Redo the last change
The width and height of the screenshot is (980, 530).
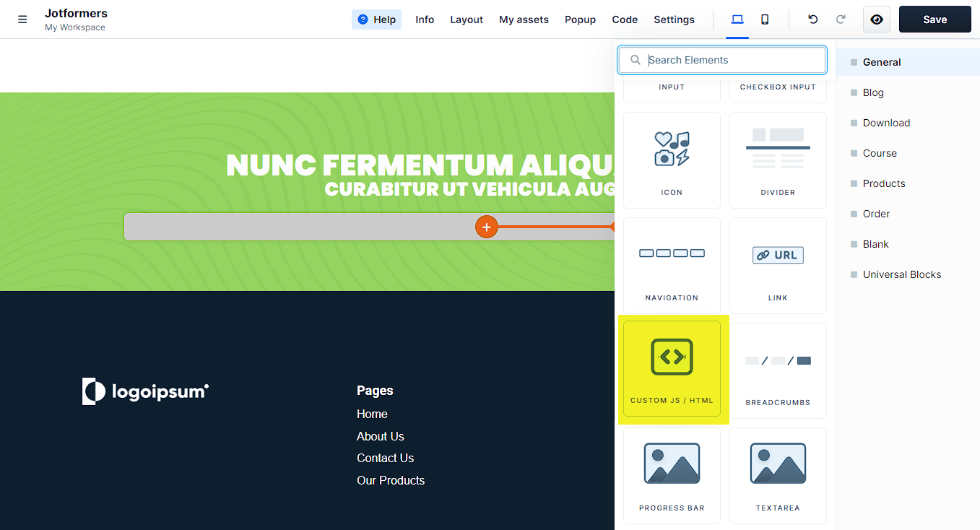(841, 19)
